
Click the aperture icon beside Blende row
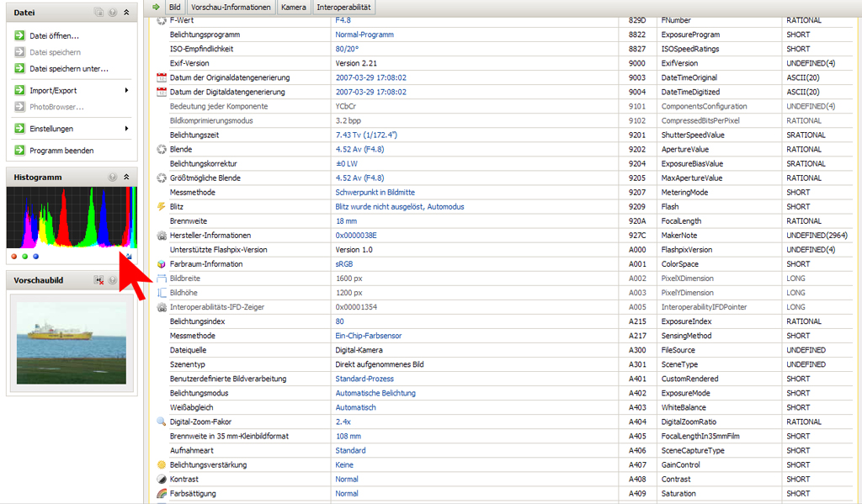click(x=162, y=149)
